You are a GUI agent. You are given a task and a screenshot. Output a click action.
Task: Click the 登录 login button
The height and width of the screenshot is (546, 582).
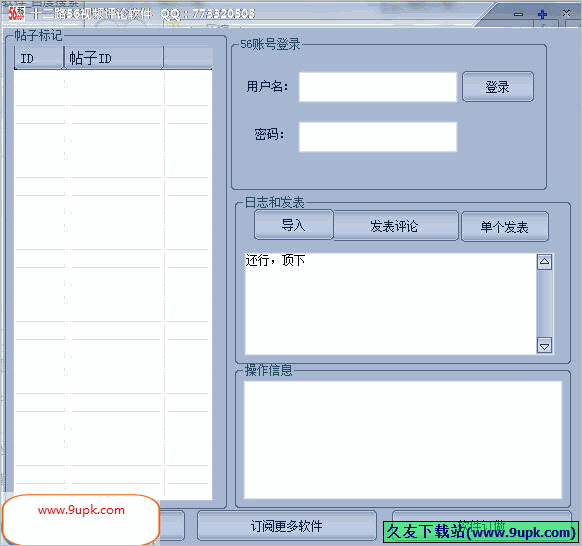[498, 87]
